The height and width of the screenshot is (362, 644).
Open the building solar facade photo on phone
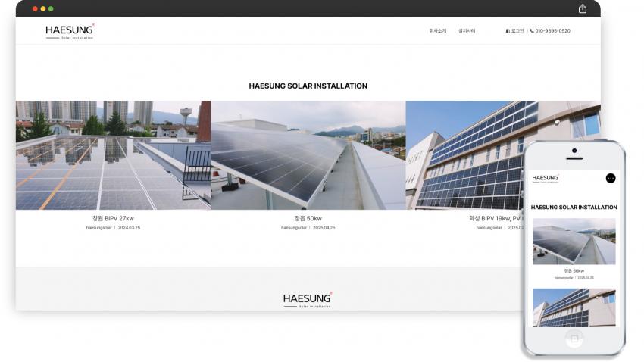[x=574, y=307]
